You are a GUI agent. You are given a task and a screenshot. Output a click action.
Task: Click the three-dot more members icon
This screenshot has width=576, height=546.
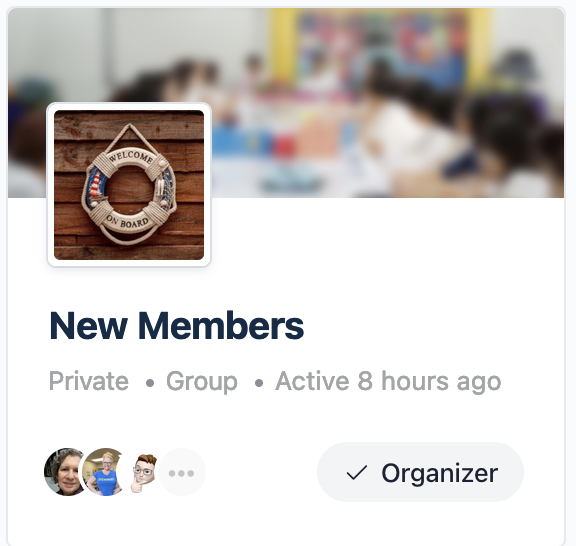click(x=181, y=473)
